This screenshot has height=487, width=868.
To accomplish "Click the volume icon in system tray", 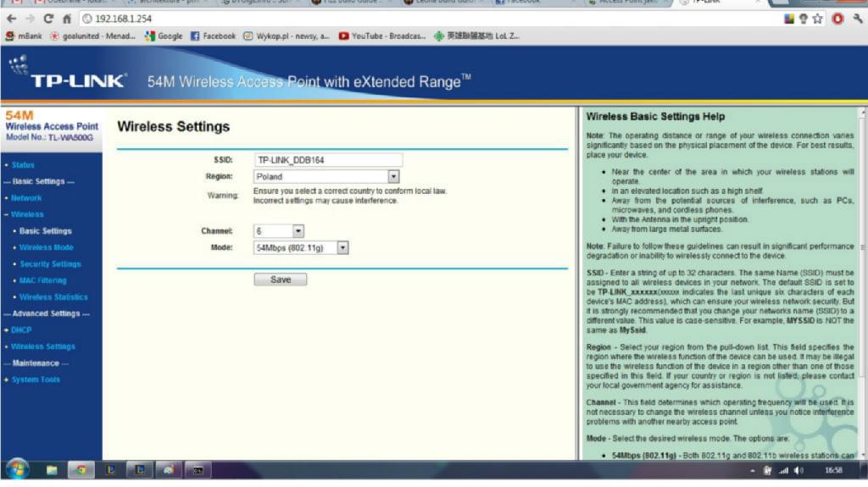I will (x=798, y=470).
